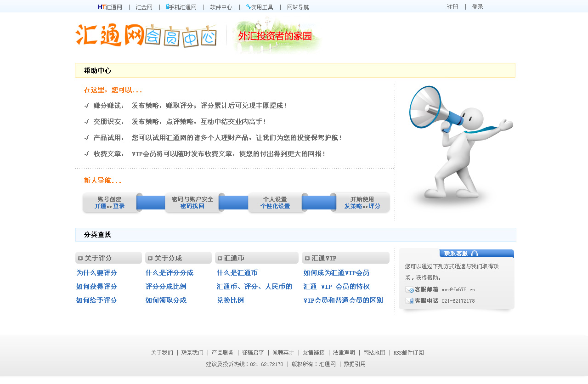Click the 账号创建 开通or登录 step button
Image resolution: width=588 pixels, height=384 pixels.
pyautogui.click(x=110, y=203)
